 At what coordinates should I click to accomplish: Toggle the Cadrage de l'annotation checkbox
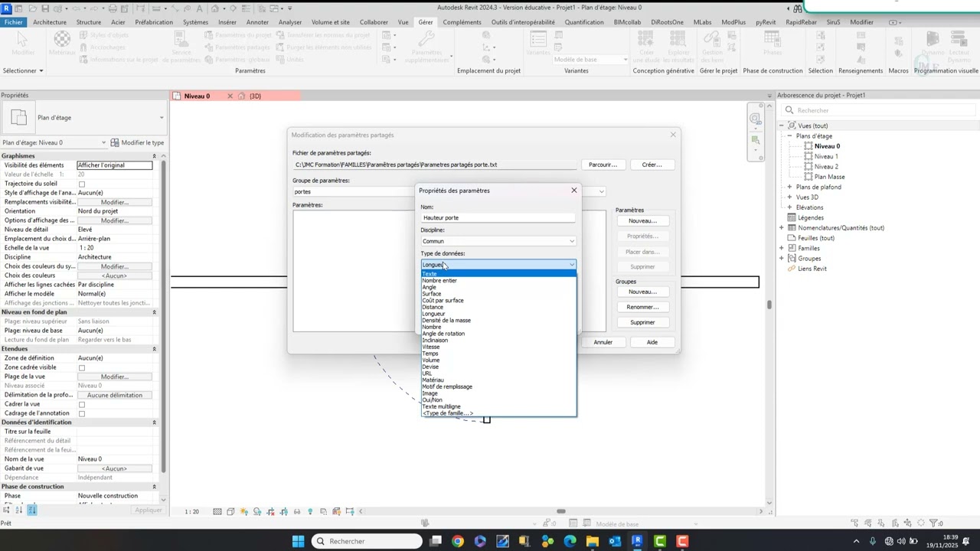coord(82,413)
